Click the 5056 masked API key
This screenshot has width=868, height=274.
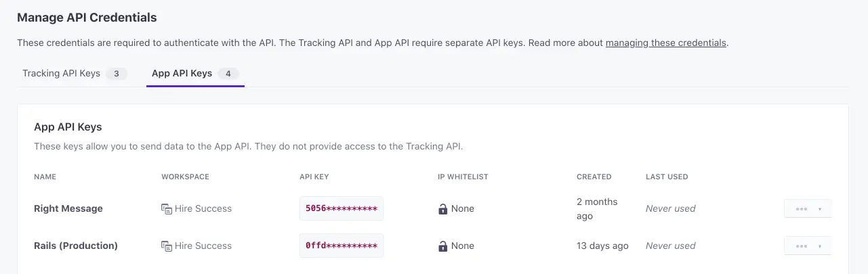(x=342, y=208)
